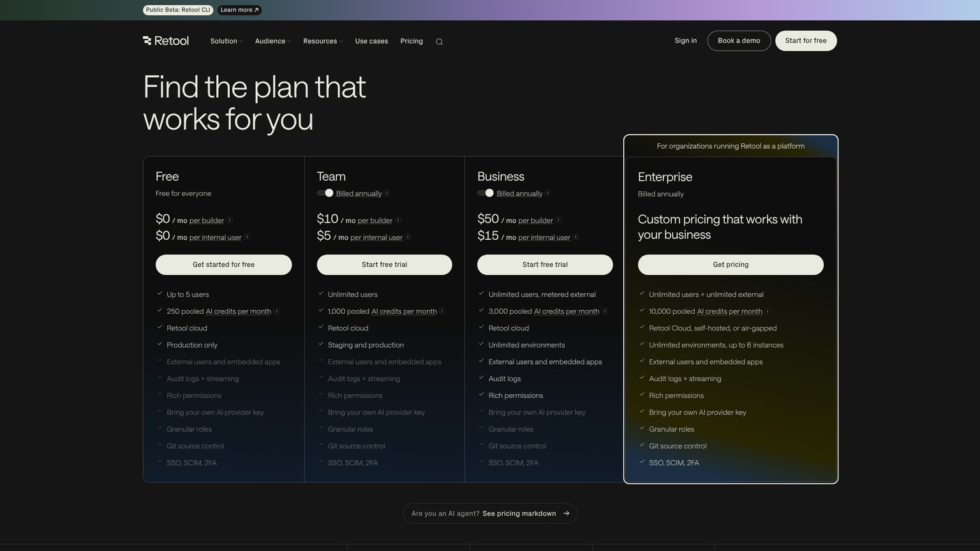The image size is (980, 551).
Task: Click the Public Beta: Retool CLI badge
Action: (178, 10)
